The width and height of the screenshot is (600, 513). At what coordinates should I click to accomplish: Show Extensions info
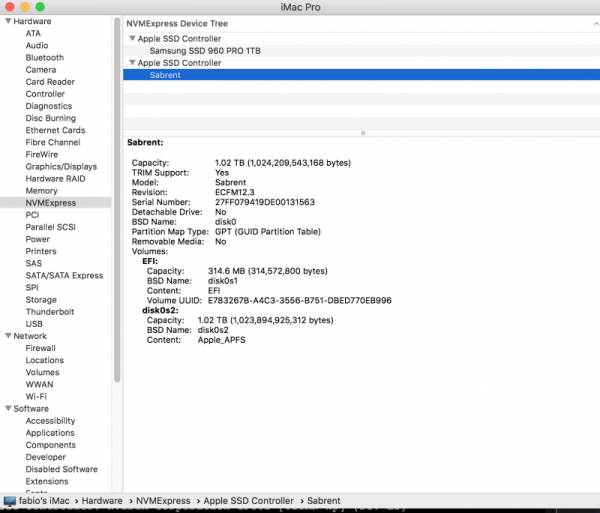47,481
